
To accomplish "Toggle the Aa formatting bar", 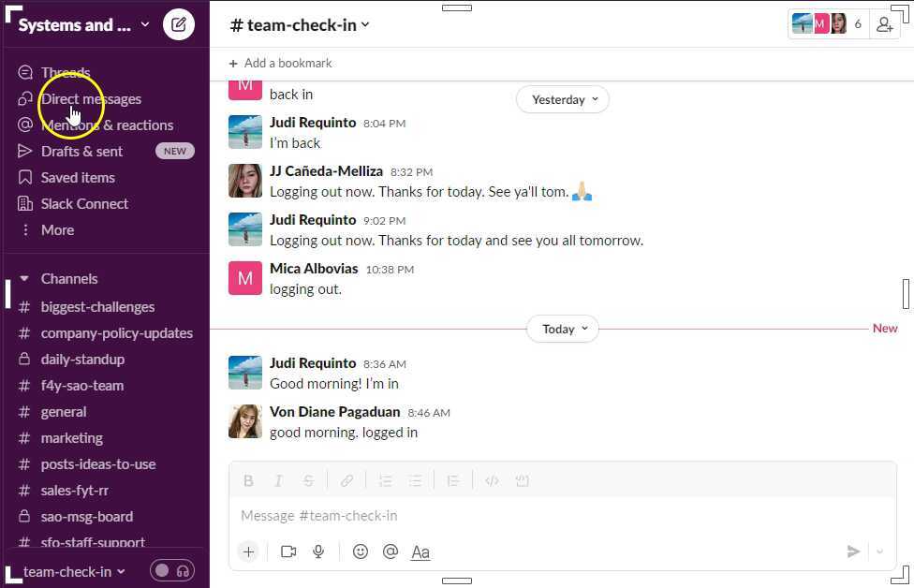I will pos(420,551).
